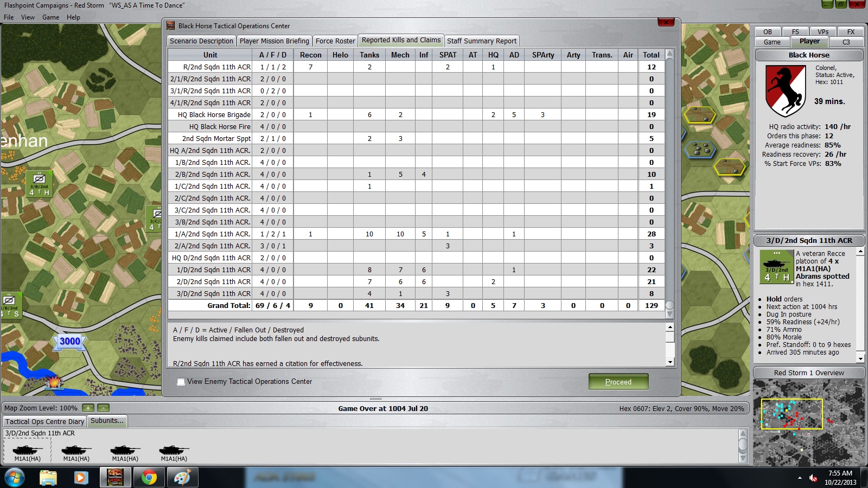Click the 3/D/2nd Sqdn 11th ACR header
Image resolution: width=868 pixels, height=488 pixels.
point(809,241)
